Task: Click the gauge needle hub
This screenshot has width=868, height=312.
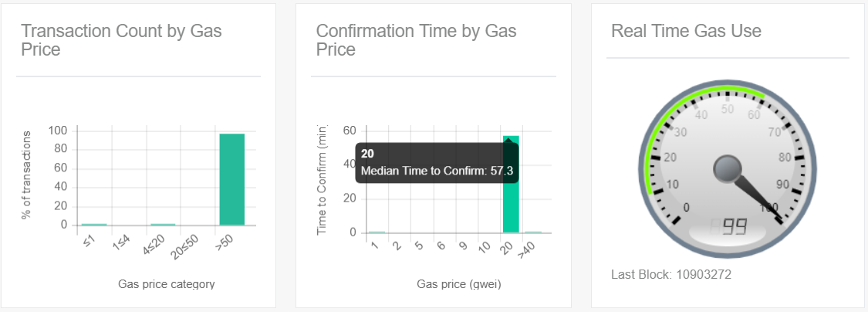Action: [727, 169]
